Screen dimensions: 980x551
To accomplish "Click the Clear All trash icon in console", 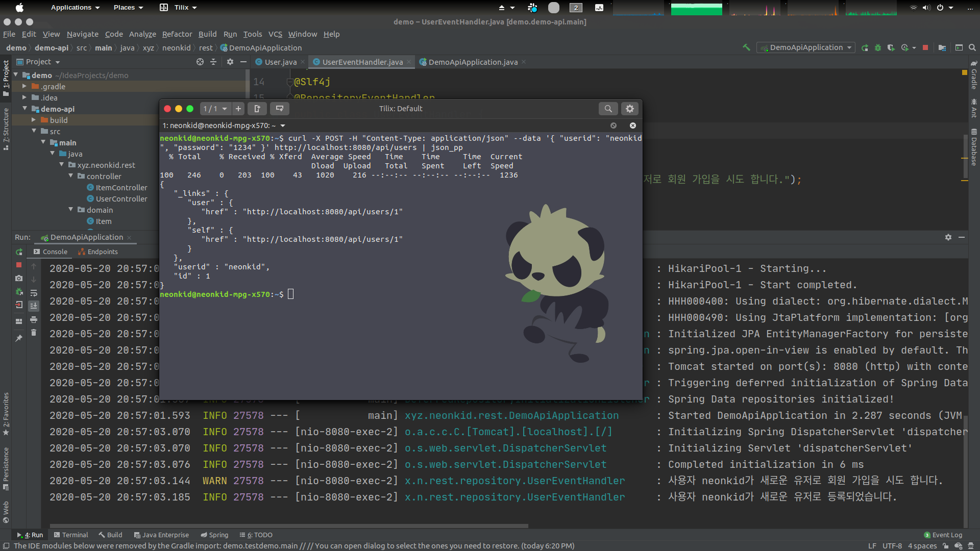I will pyautogui.click(x=34, y=333).
